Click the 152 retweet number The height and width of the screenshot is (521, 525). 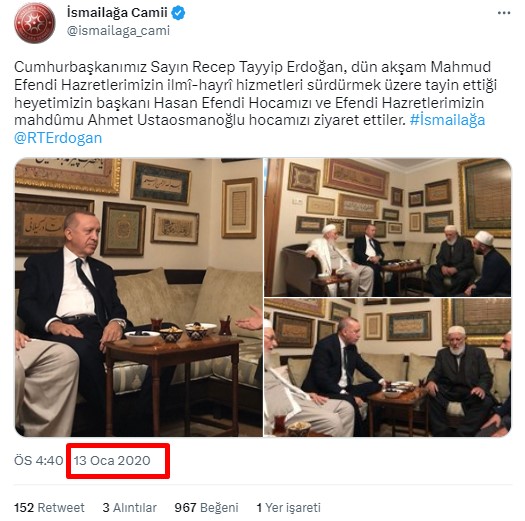click(24, 508)
